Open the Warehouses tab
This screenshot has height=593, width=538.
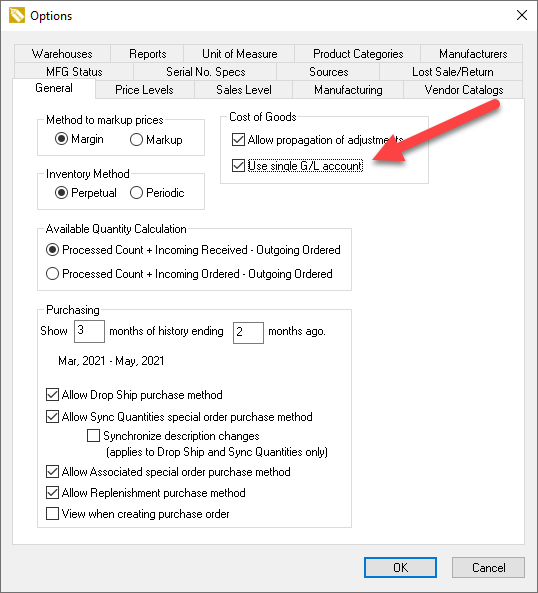[x=62, y=54]
